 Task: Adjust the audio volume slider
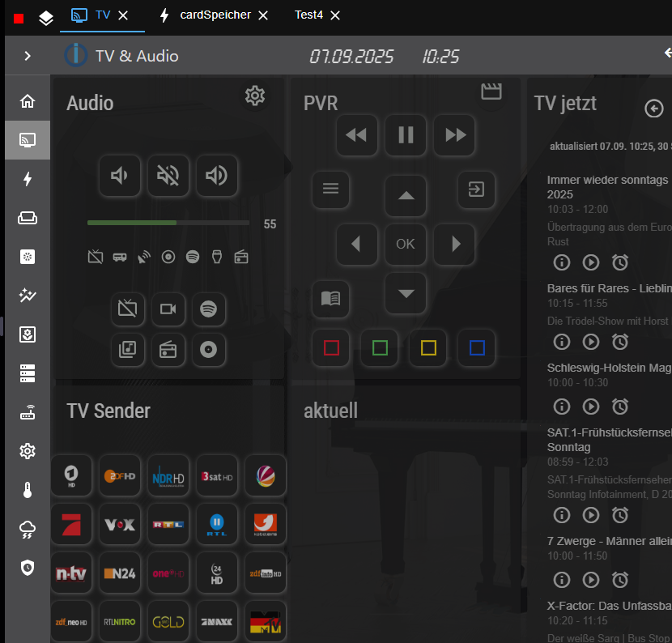point(168,223)
